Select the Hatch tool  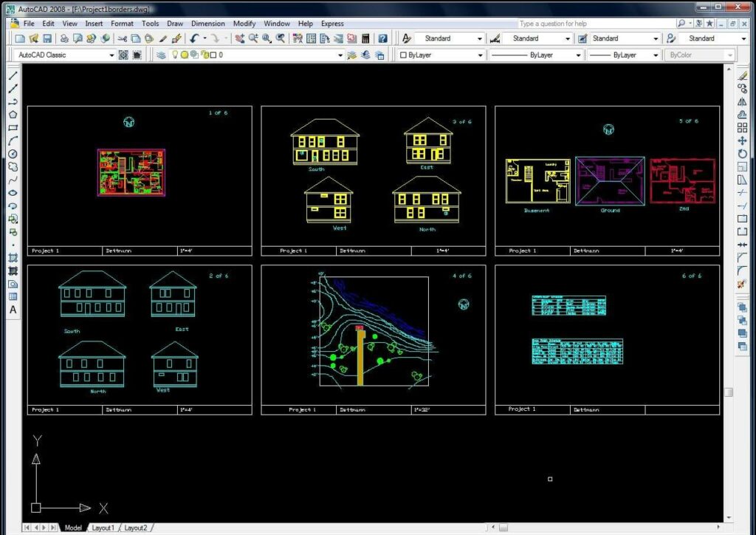point(13,258)
